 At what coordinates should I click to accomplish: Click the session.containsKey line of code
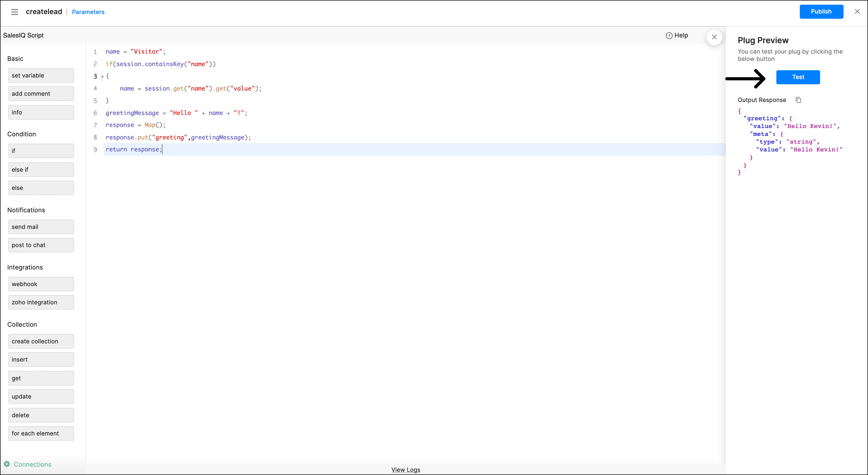[x=160, y=64]
